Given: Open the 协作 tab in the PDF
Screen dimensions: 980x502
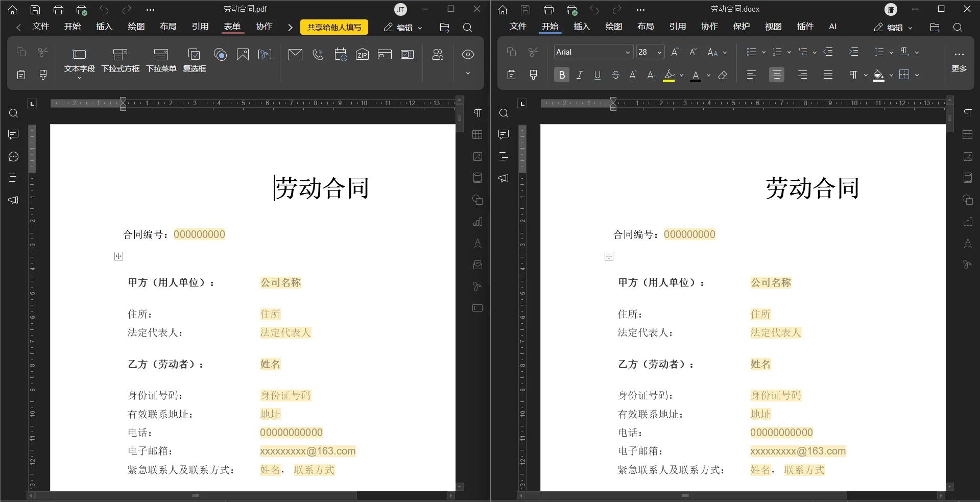Looking at the screenshot, I should tap(264, 27).
